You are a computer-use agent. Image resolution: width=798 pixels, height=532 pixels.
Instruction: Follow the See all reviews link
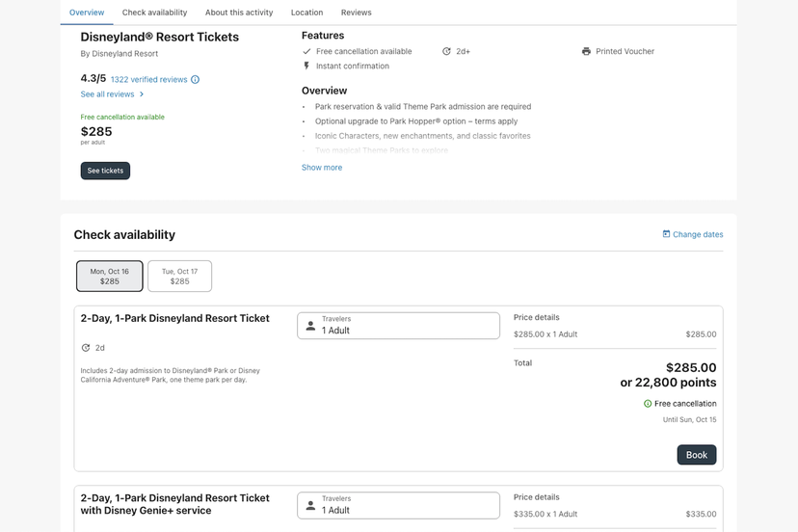click(107, 94)
